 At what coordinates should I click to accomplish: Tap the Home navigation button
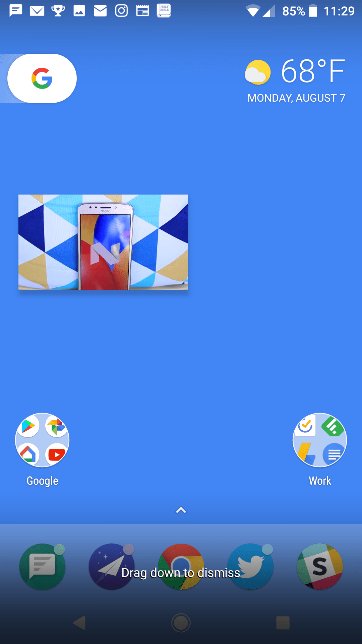(x=181, y=623)
